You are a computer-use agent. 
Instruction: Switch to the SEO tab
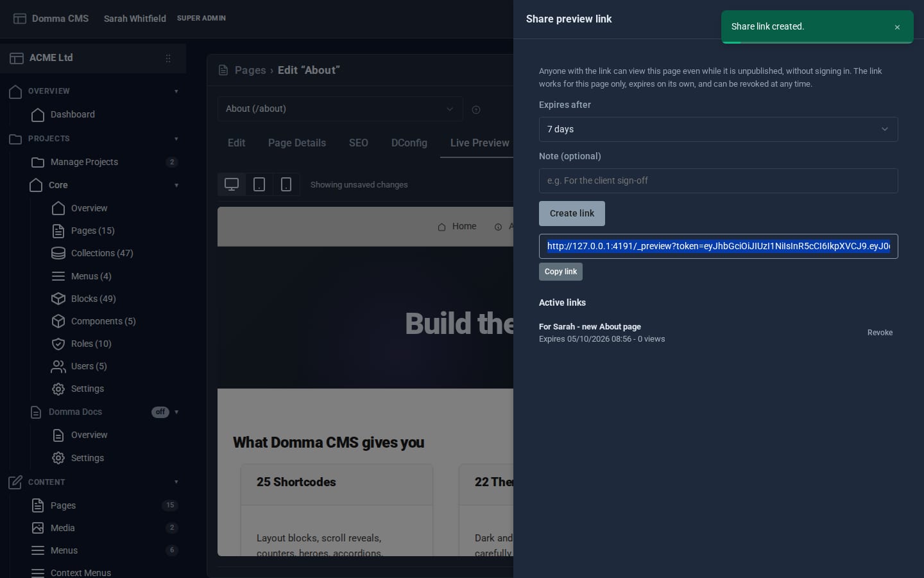pyautogui.click(x=359, y=143)
